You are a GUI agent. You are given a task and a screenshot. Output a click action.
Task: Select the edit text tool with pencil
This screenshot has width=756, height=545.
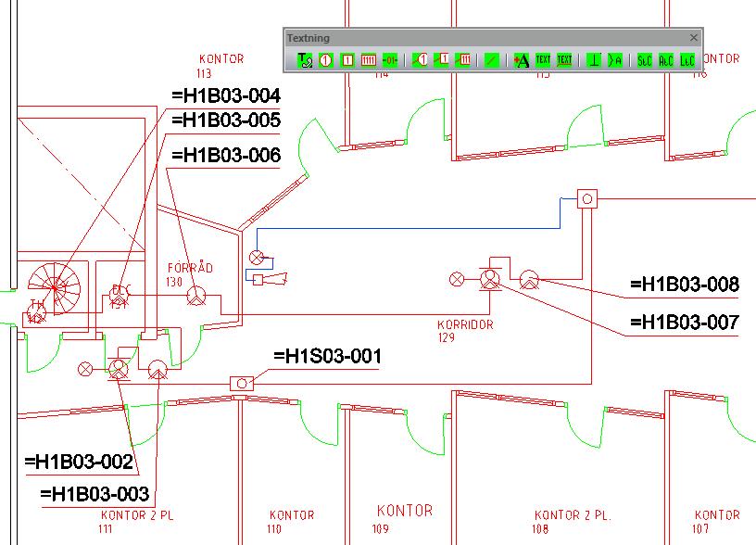point(305,60)
